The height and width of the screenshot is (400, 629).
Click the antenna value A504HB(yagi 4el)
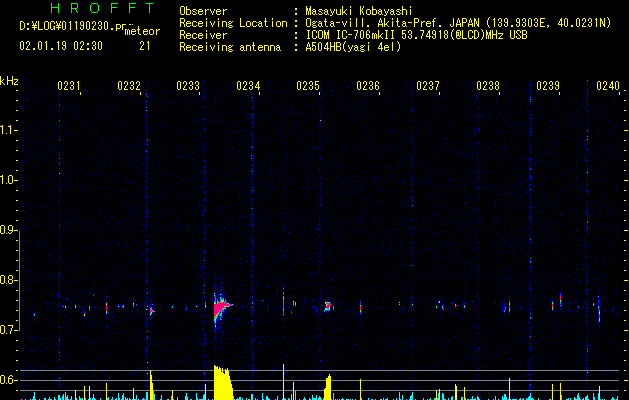[353, 47]
